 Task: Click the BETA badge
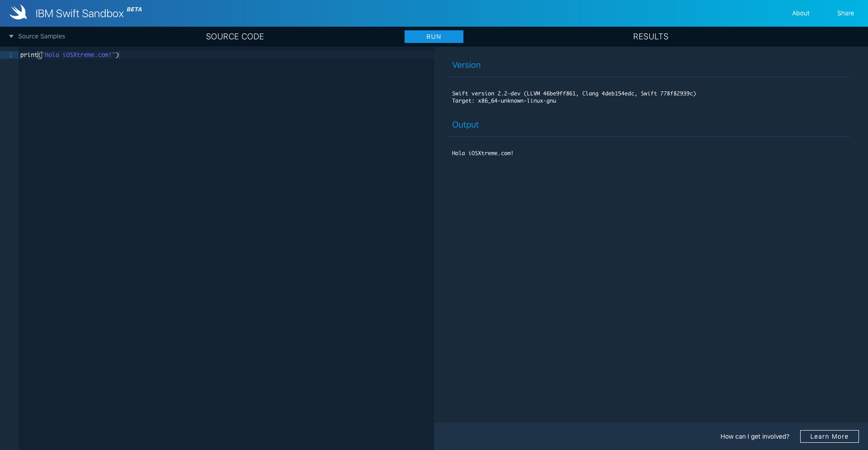[x=134, y=9]
